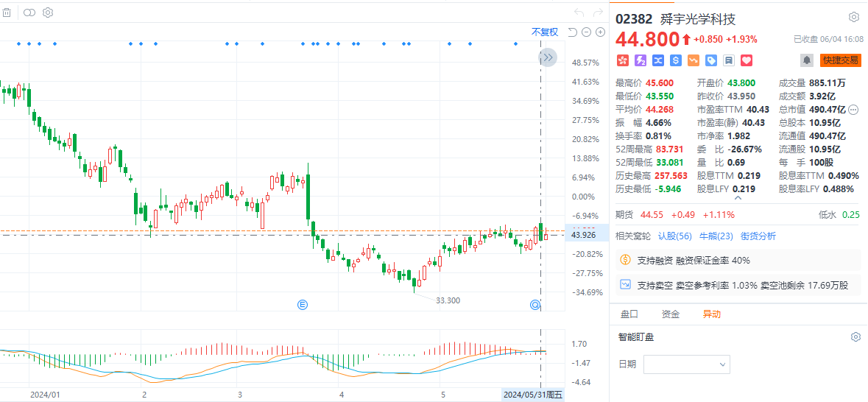Viewport: 868px width, 402px height.
Task: Open the 认股(56) warrants link
Action: (674, 236)
